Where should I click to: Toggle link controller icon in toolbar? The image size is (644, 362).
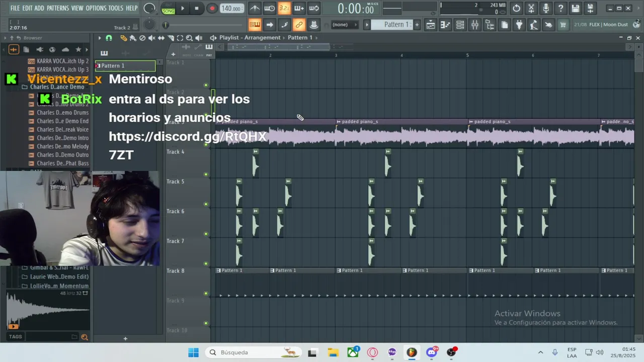tap(299, 25)
